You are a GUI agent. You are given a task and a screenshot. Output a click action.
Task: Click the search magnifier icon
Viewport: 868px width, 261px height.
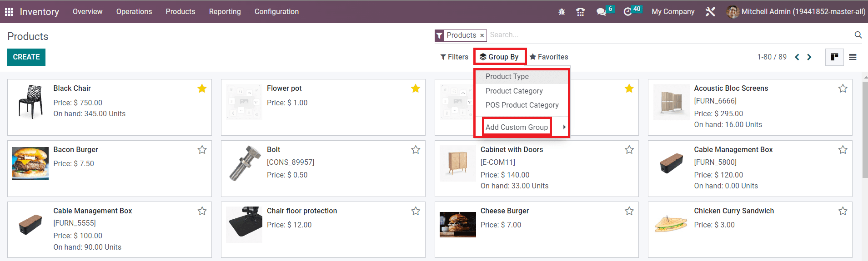point(858,35)
